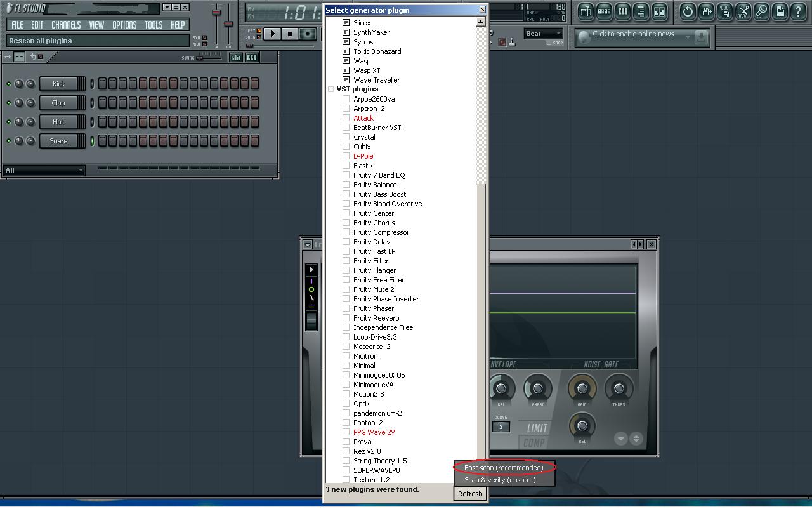
Task: Click the Limiter up-down arrows round button
Action: tap(636, 438)
